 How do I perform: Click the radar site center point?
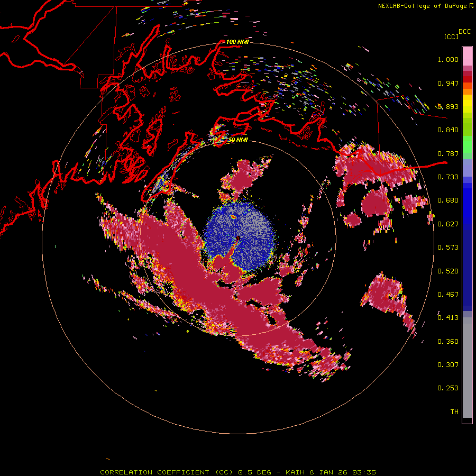(x=238, y=239)
